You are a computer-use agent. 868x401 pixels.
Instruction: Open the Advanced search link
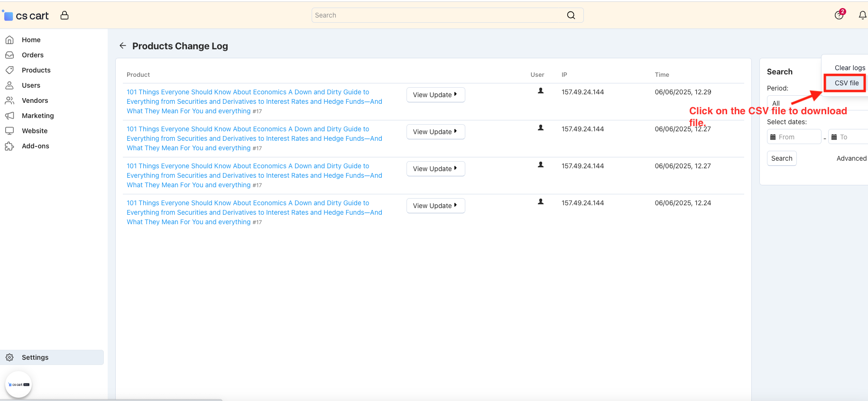[x=851, y=158]
